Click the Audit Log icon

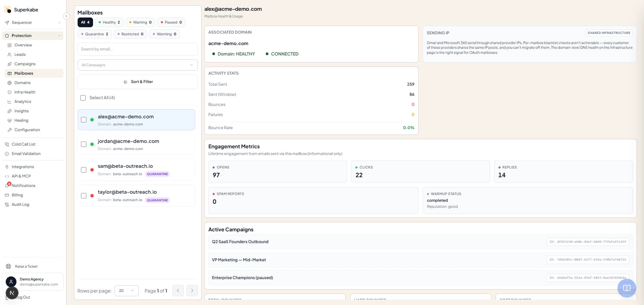(x=7, y=204)
